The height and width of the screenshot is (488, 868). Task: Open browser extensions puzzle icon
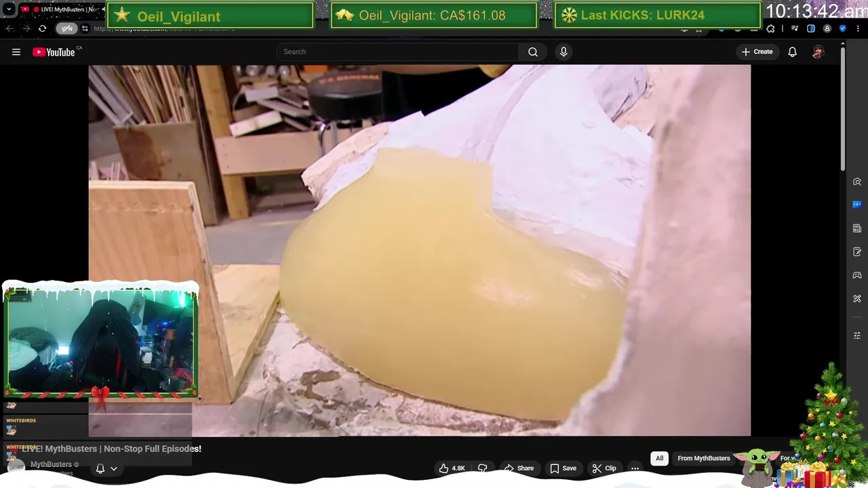pyautogui.click(x=770, y=28)
